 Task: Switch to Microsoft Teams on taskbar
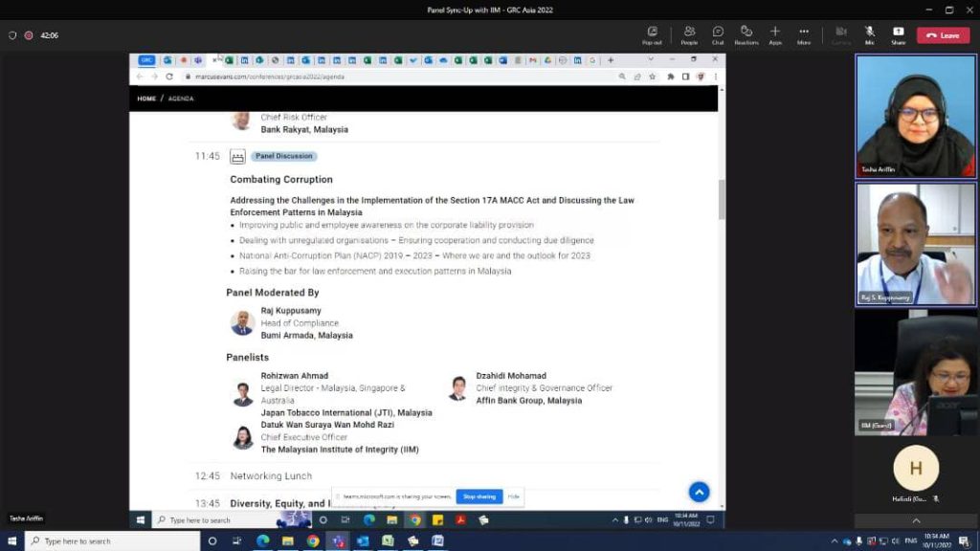pos(338,541)
